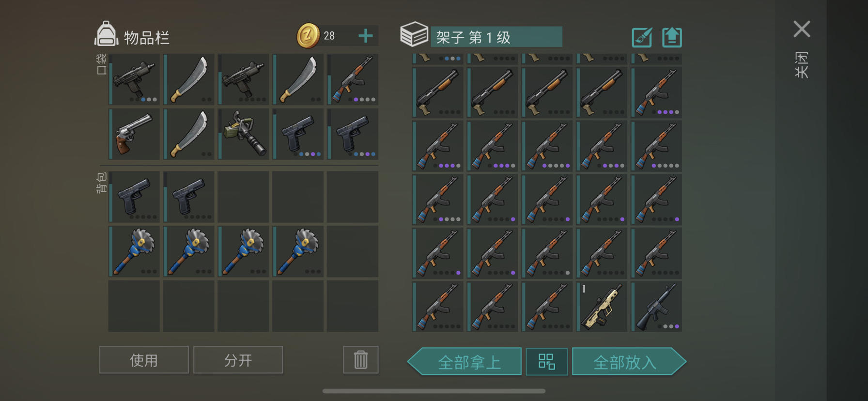Click the 使用 (use) button
The image size is (868, 401).
tap(144, 360)
